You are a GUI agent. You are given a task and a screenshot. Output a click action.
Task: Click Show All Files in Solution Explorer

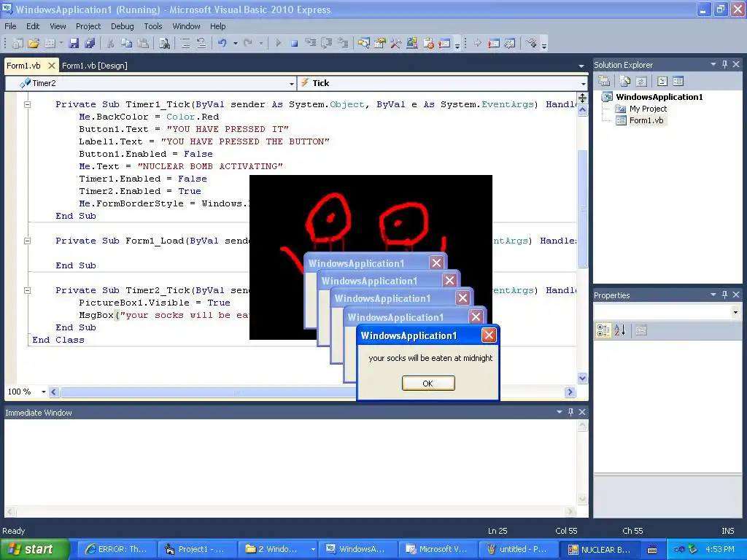coord(625,82)
